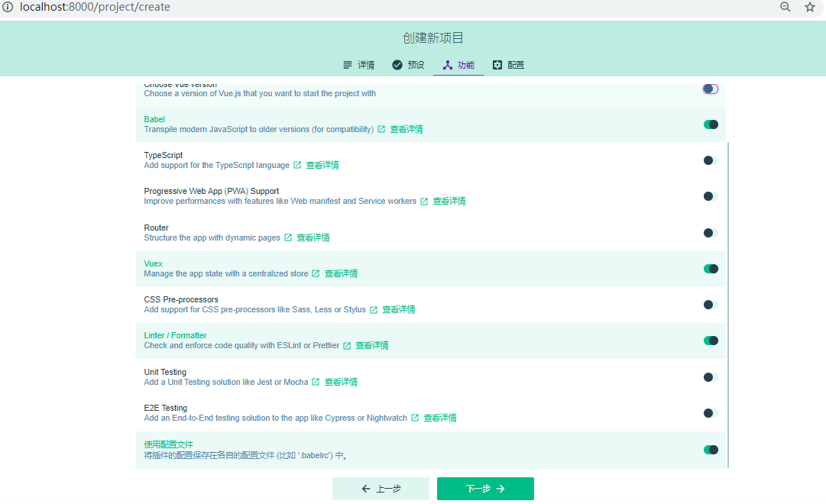Open Unit Testing external link icon

pyautogui.click(x=316, y=382)
